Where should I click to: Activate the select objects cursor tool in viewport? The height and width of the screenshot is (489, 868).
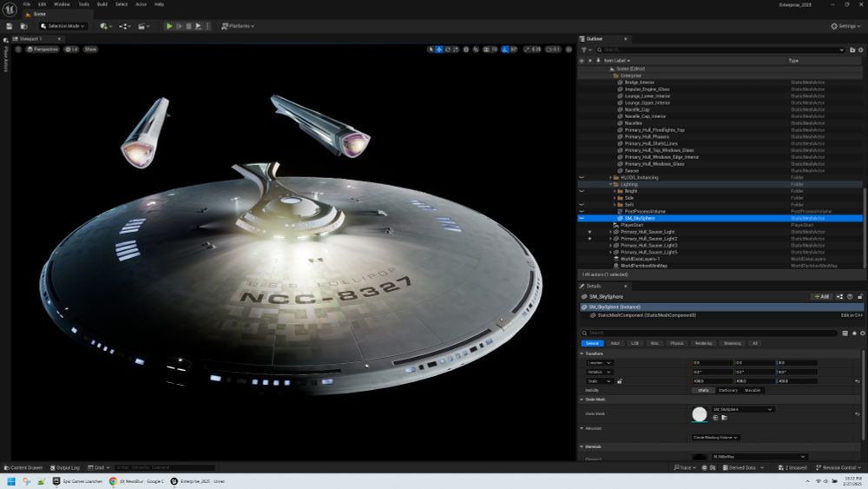tap(431, 50)
